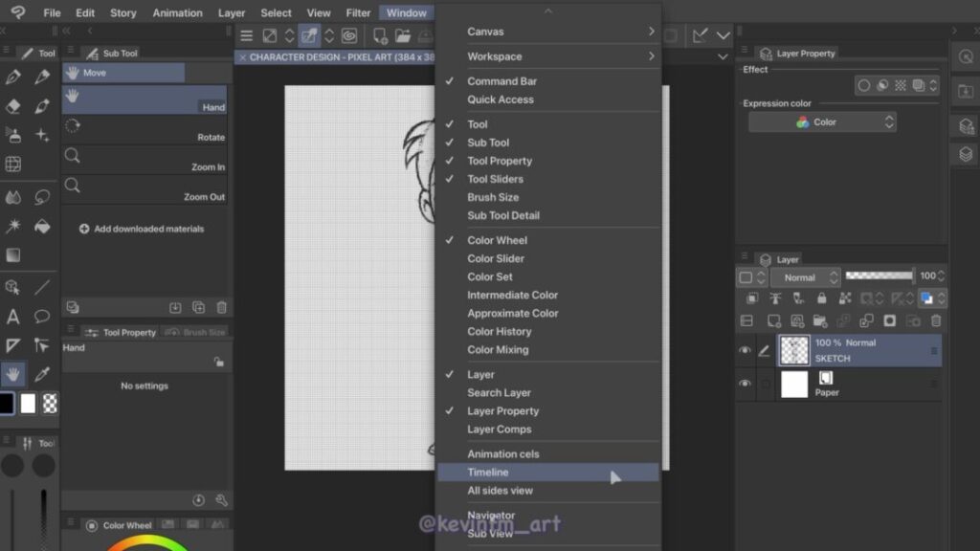Click the black main color swatch
Viewport: 980px width, 551px height.
7,404
